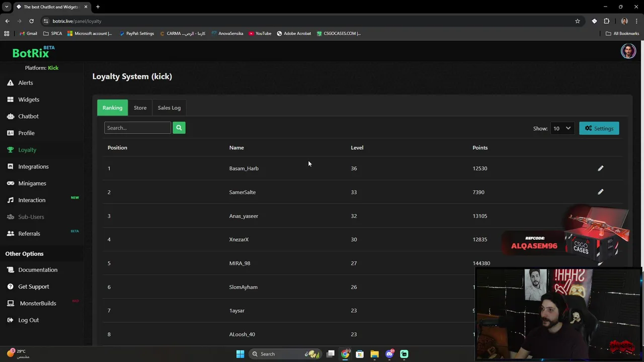Open the PayPal: Settings bookmark
Screen dimensions: 644x362
point(137,33)
